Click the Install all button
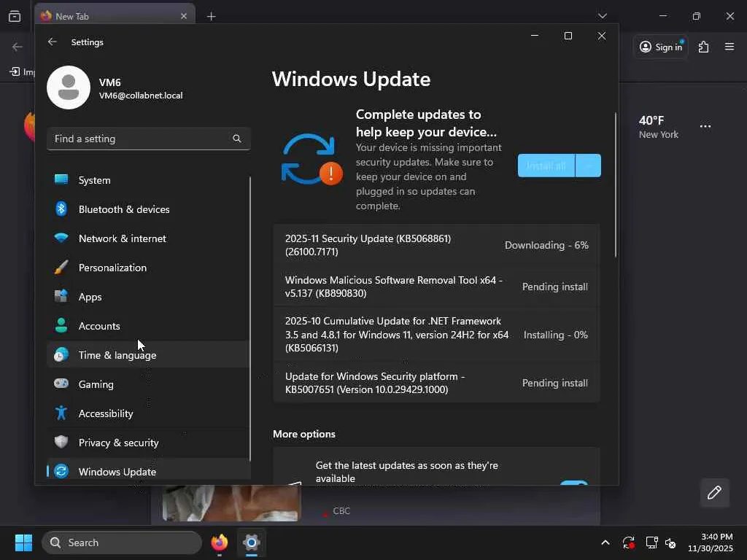 click(546, 166)
